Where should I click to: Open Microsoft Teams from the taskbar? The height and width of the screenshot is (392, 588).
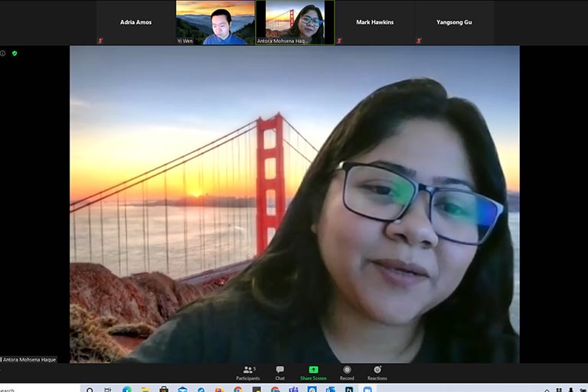[294, 390]
